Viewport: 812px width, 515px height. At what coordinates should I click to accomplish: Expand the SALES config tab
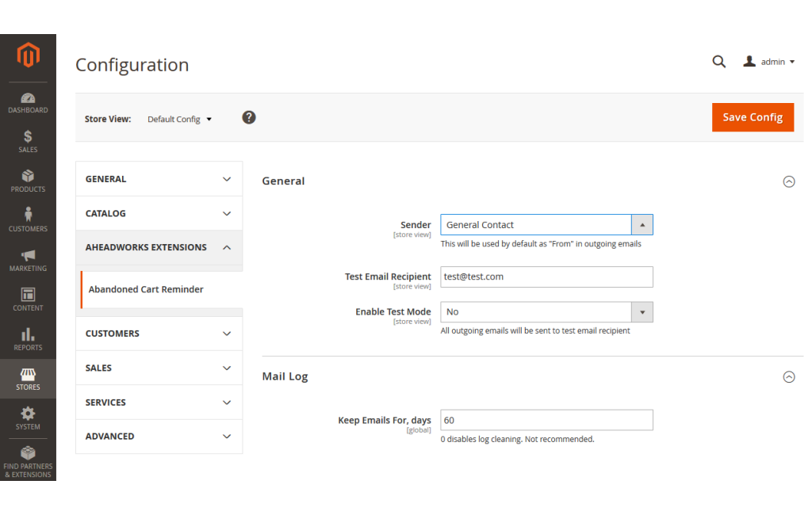pos(159,368)
